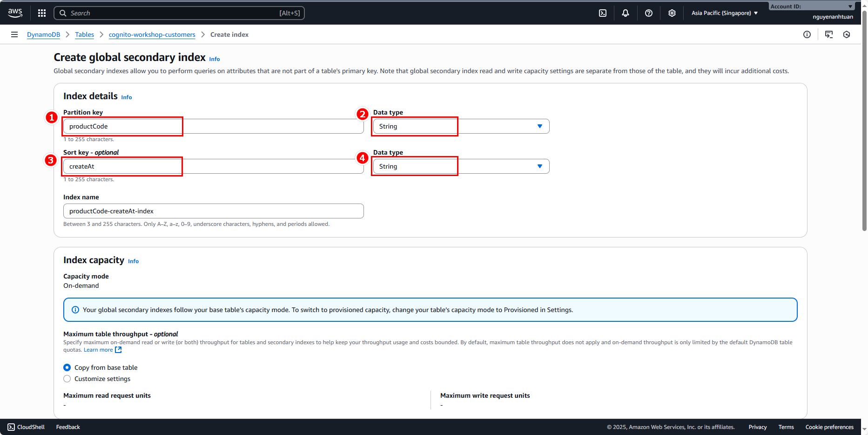Open the notifications bell

(x=625, y=13)
